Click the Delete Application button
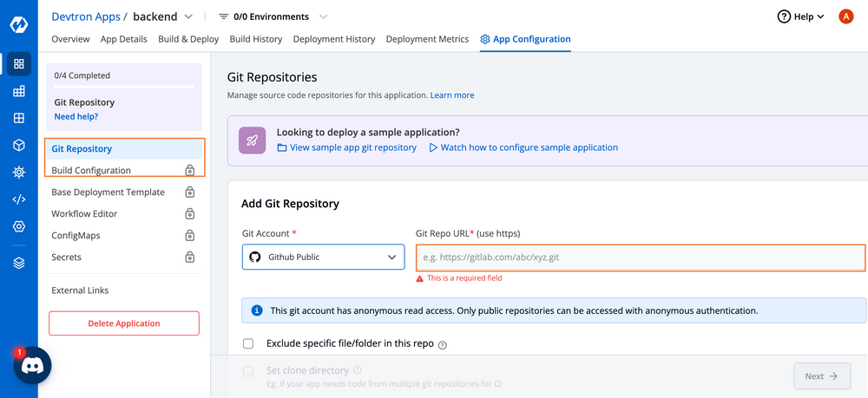Screen dimensions: 868x398 click(x=124, y=323)
